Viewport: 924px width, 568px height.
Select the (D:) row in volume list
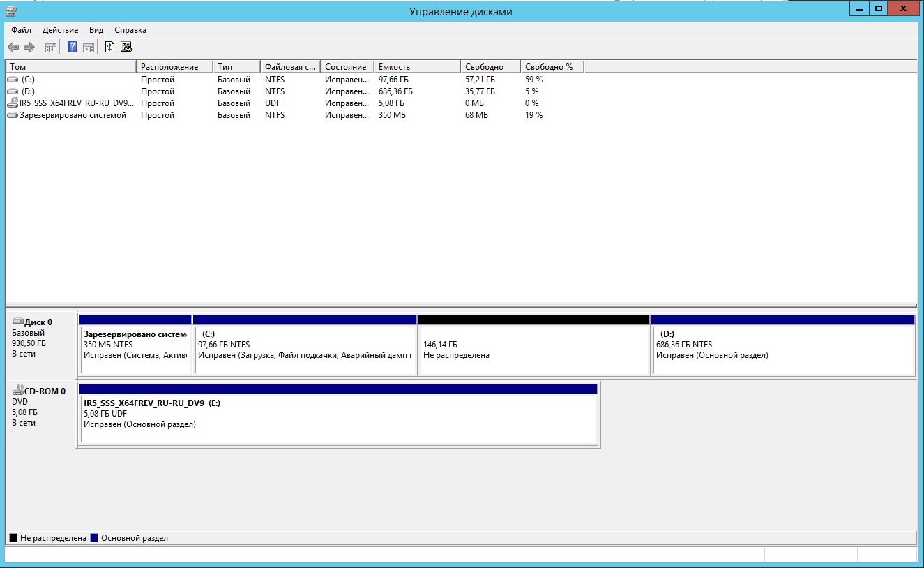(295, 91)
